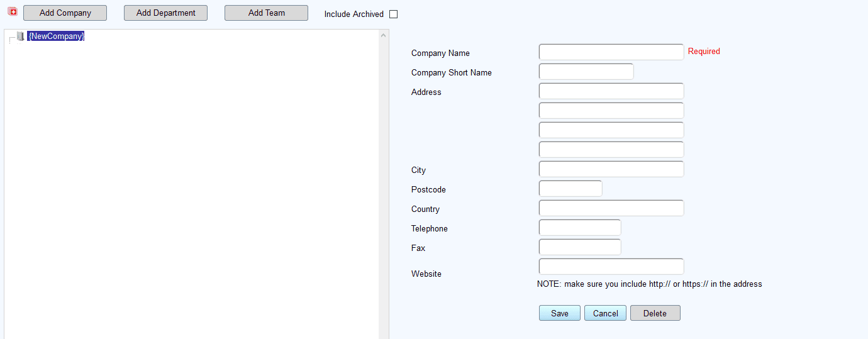The height and width of the screenshot is (339, 868).
Task: Click the building icon beside {NewCompany}
Action: 20,36
